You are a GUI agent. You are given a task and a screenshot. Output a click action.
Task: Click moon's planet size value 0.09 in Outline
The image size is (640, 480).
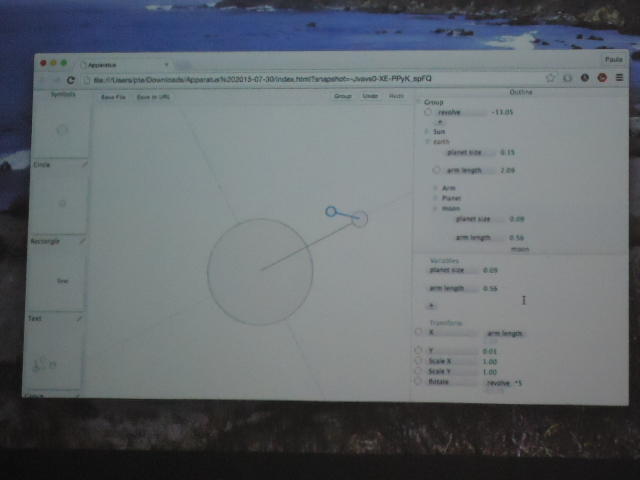pyautogui.click(x=517, y=219)
